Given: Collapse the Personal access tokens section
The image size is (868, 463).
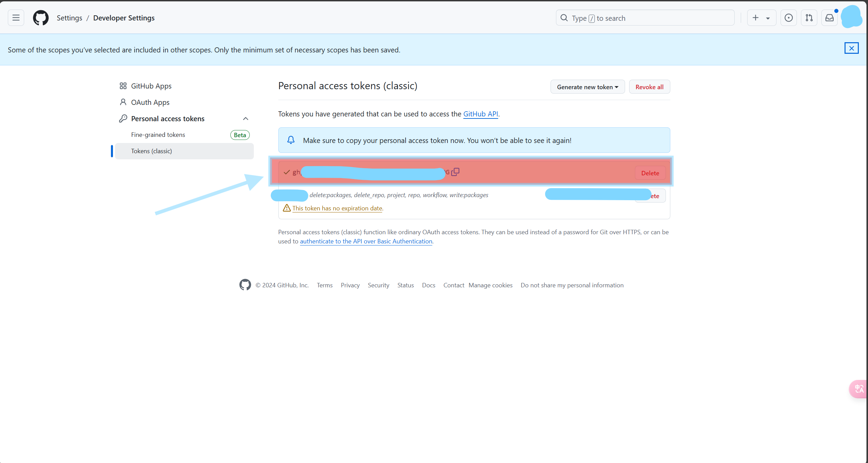Looking at the screenshot, I should tap(245, 118).
